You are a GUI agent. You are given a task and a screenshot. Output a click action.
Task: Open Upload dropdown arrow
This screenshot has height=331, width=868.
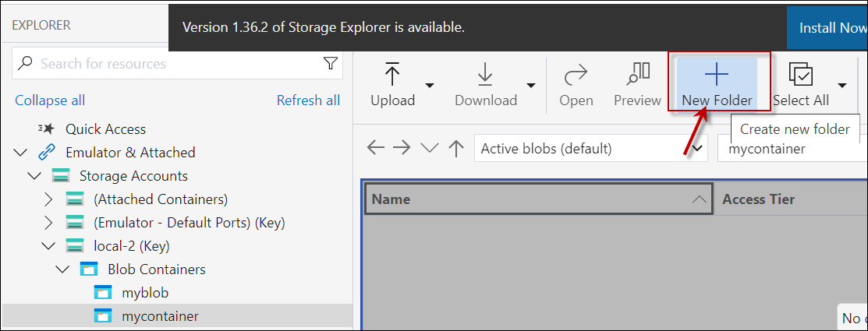point(430,85)
